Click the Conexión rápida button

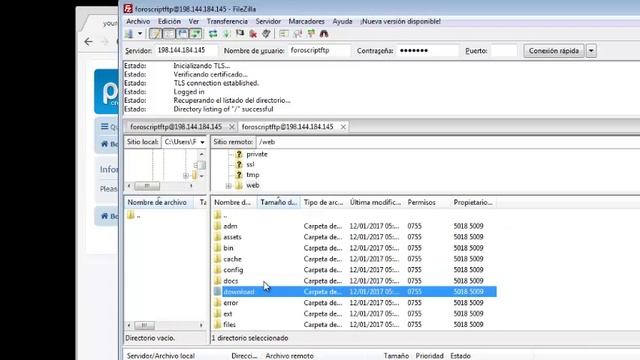(553, 51)
